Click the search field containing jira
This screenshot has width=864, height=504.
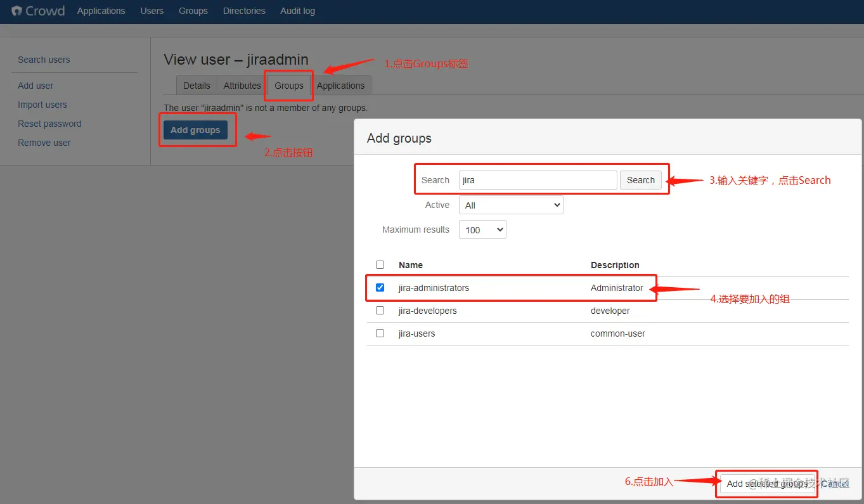[x=538, y=180]
